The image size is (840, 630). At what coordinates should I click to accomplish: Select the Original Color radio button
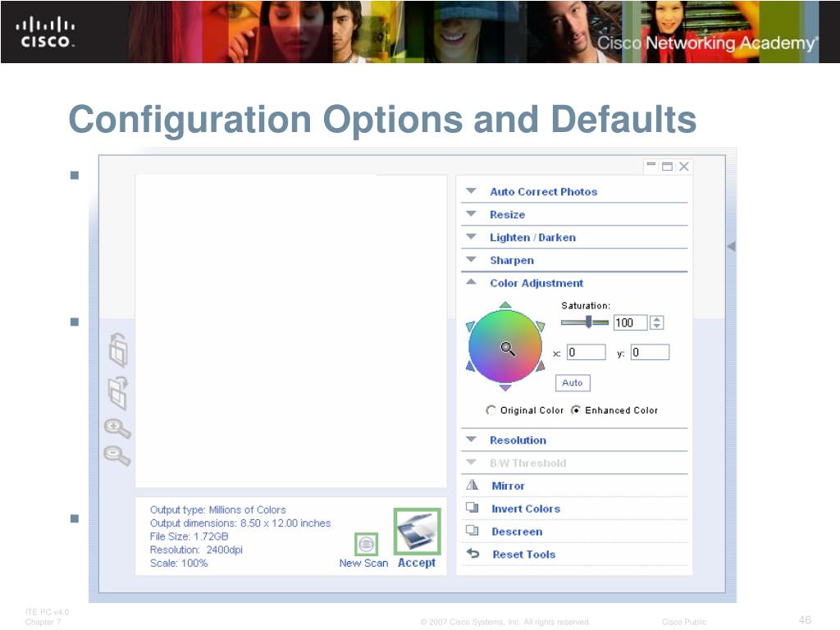491,410
